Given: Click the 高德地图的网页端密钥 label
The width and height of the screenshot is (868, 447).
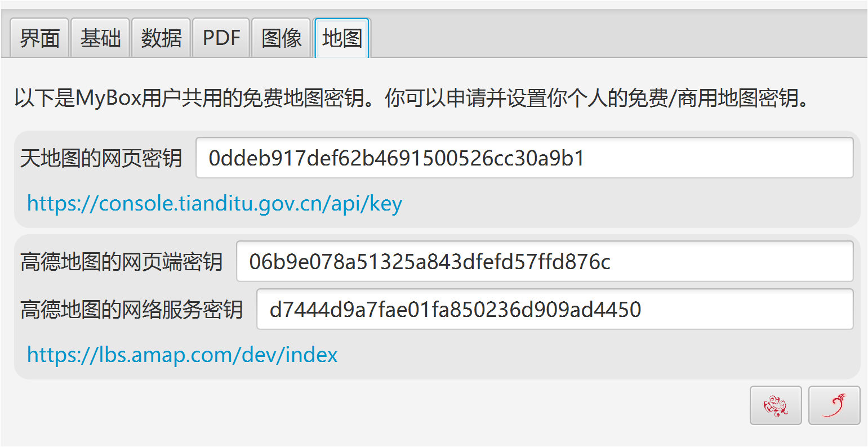Looking at the screenshot, I should coord(122,262).
